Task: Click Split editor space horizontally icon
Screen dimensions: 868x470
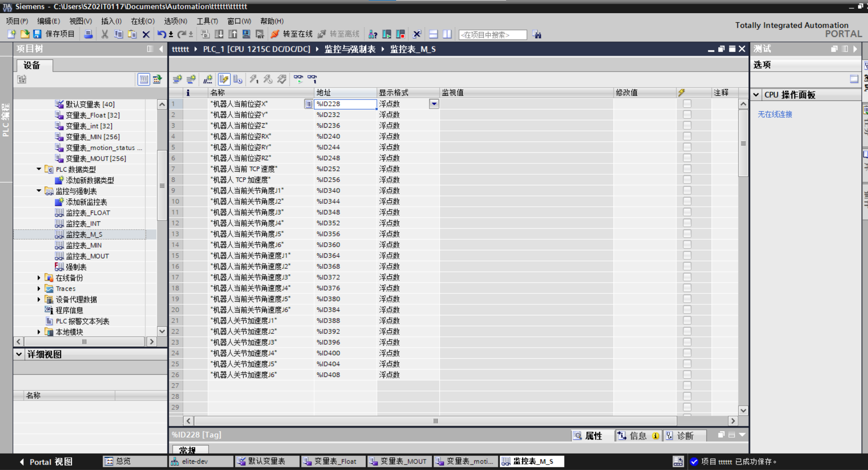Action: tap(434, 34)
